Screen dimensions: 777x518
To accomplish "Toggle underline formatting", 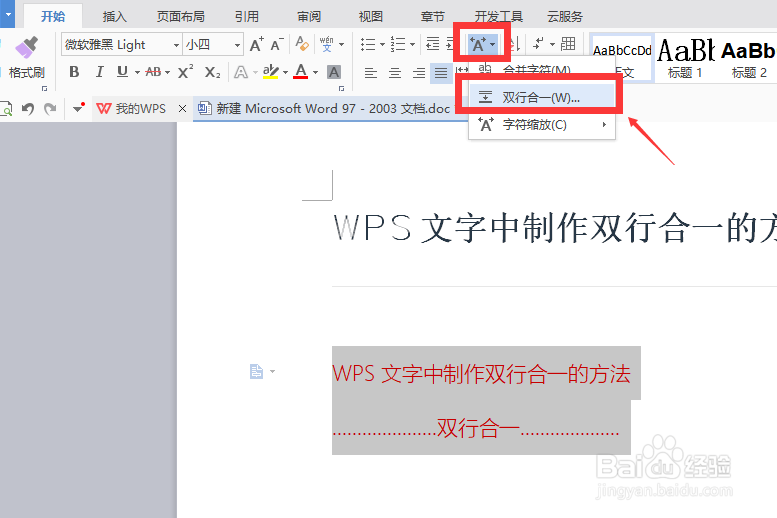I will click(x=122, y=72).
